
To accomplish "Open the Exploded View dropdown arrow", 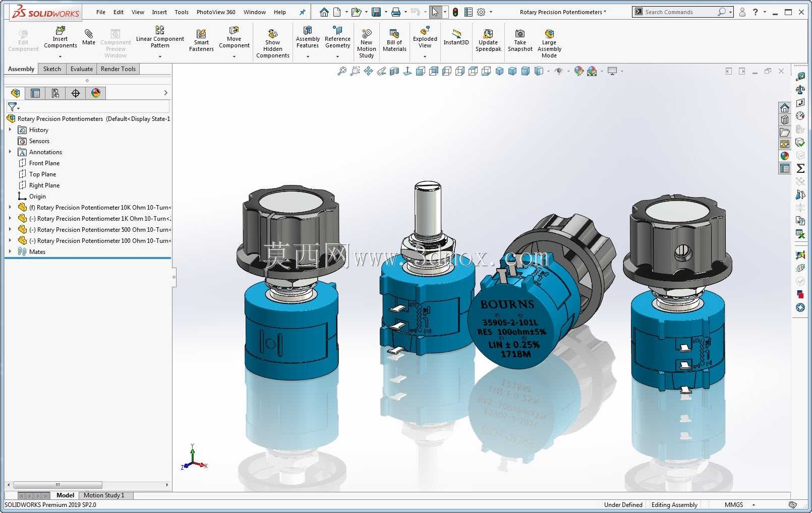I will (x=425, y=56).
